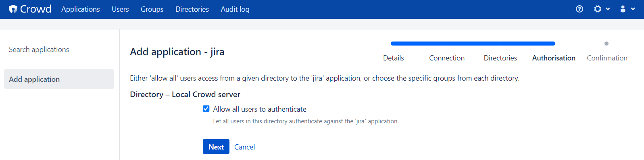Open the Audit log page

click(235, 9)
